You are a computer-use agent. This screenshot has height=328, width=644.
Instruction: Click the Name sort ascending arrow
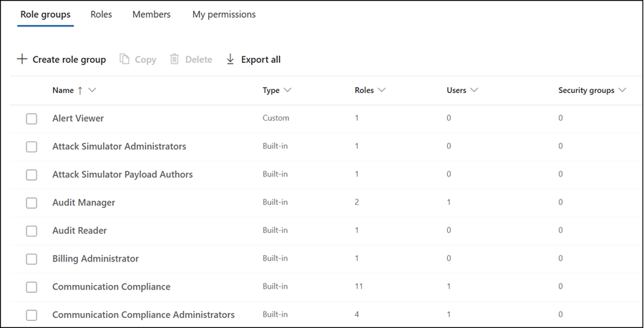(x=80, y=91)
